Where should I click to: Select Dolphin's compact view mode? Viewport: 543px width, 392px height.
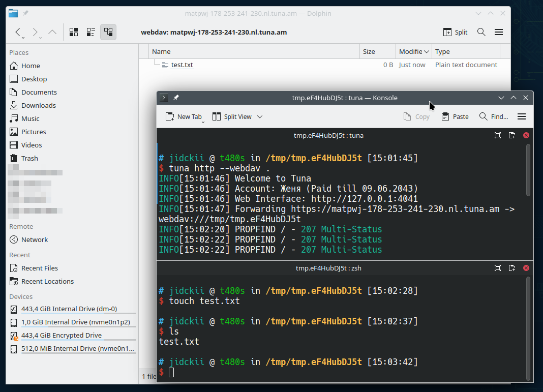click(90, 32)
